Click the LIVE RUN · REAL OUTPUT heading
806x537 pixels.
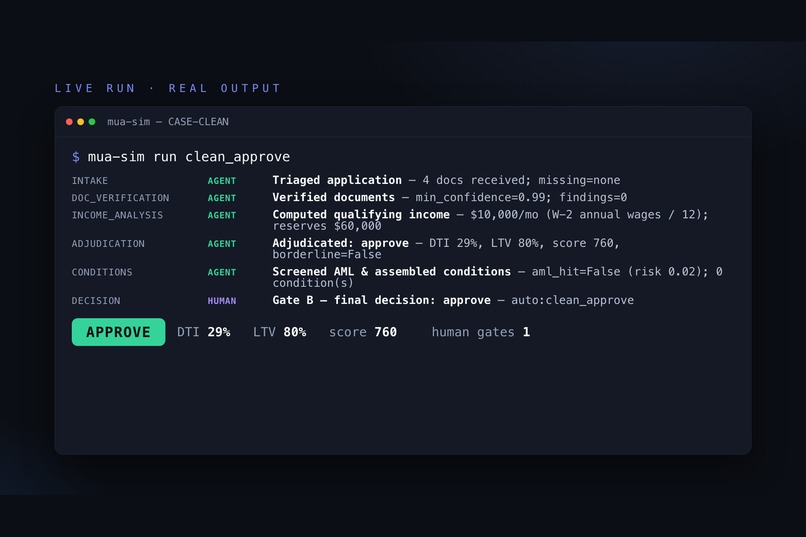(x=168, y=88)
